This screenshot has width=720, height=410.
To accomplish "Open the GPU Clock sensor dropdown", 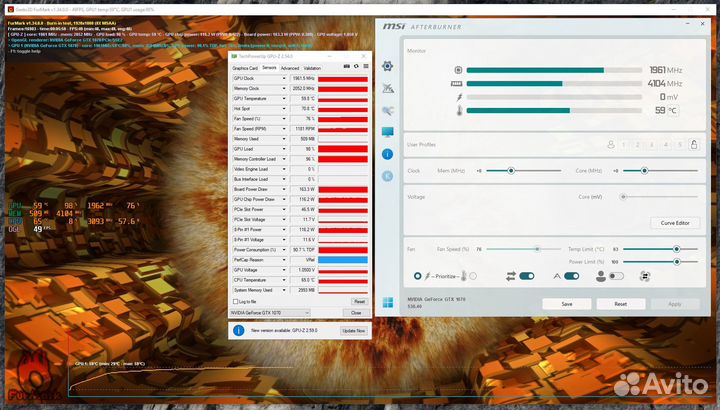I will click(x=284, y=79).
